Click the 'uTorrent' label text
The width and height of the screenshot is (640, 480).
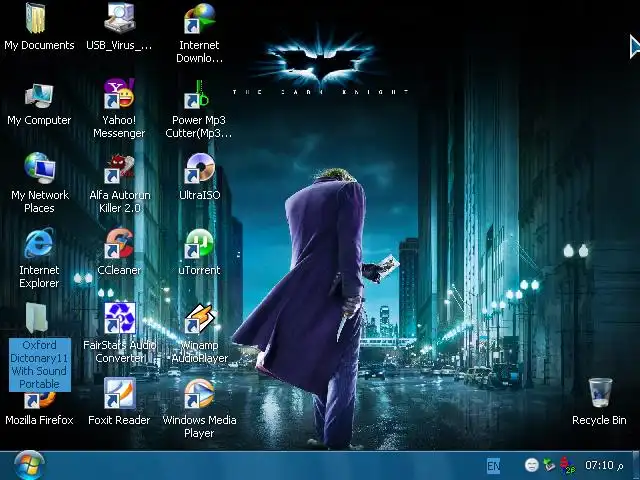199,270
